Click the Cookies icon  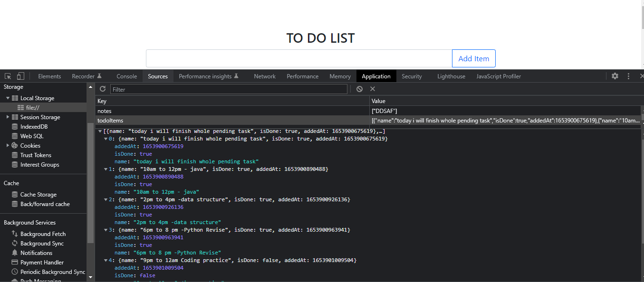(15, 146)
